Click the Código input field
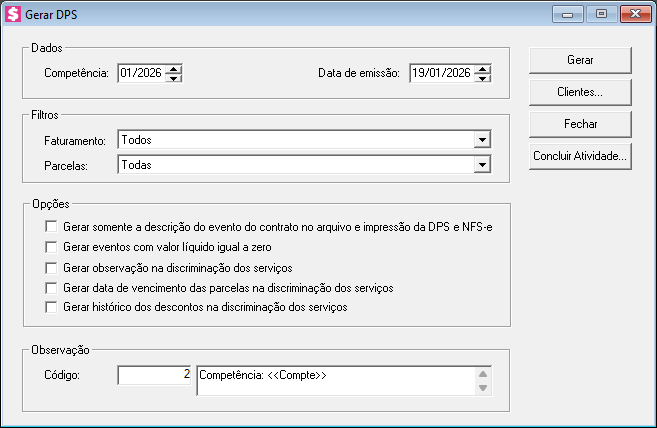The height and width of the screenshot is (428, 657). [154, 375]
